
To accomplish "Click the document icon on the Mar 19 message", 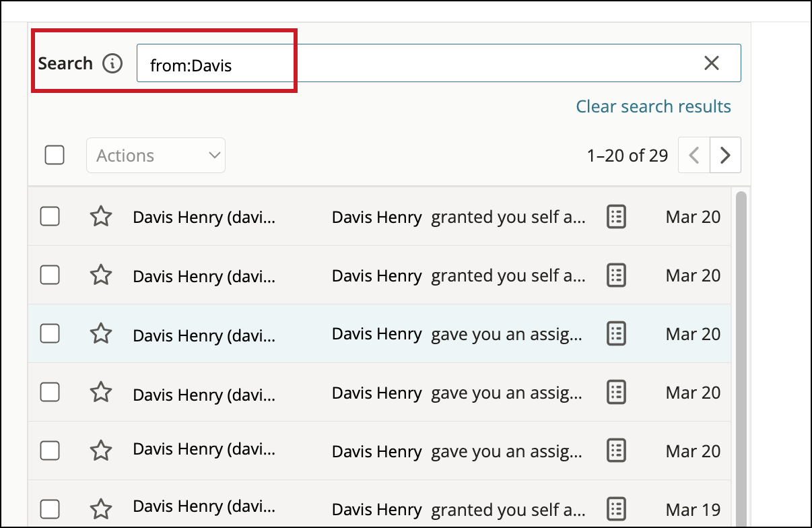I will pyautogui.click(x=617, y=509).
